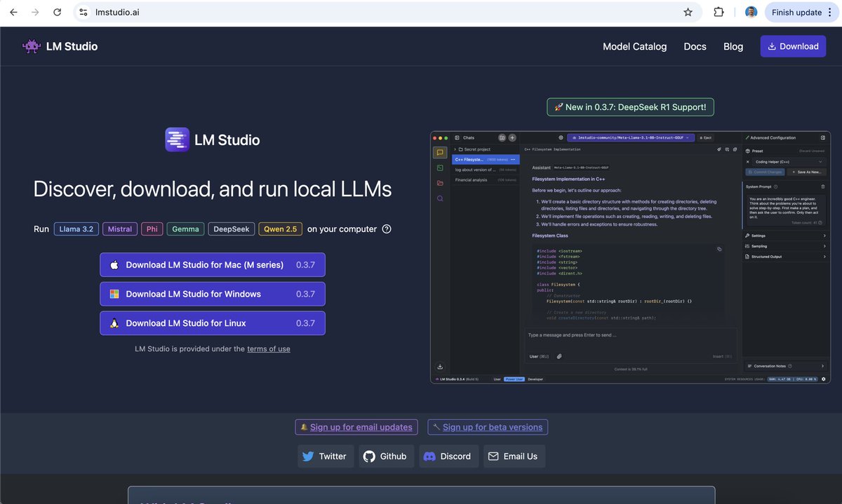This screenshot has height=504, width=842.
Task: Focus the address bar showing lmstudio.ai
Action: (x=386, y=12)
